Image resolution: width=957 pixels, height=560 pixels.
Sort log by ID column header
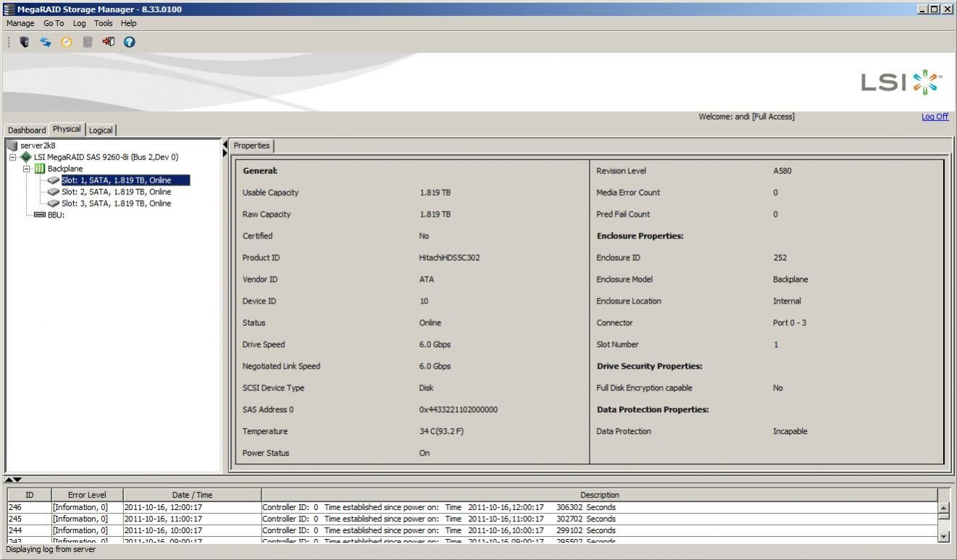(x=30, y=495)
